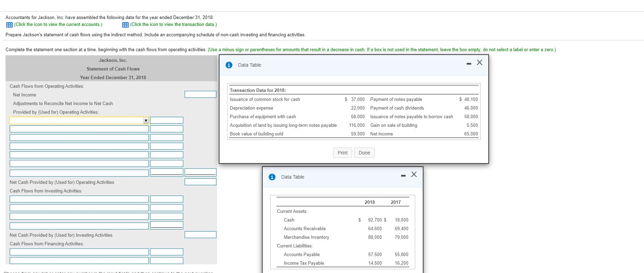Click 'Issuance of common stock for cash' text
Viewport: 644px width, 273px height.
coord(265,100)
